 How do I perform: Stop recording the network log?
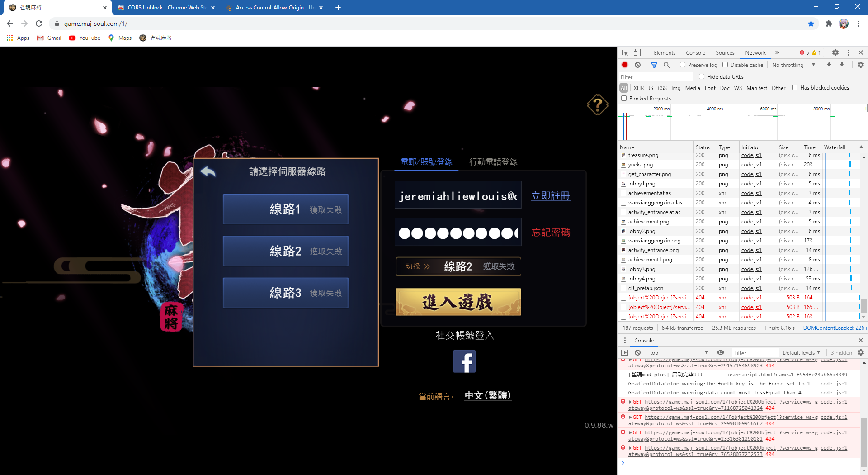point(625,65)
